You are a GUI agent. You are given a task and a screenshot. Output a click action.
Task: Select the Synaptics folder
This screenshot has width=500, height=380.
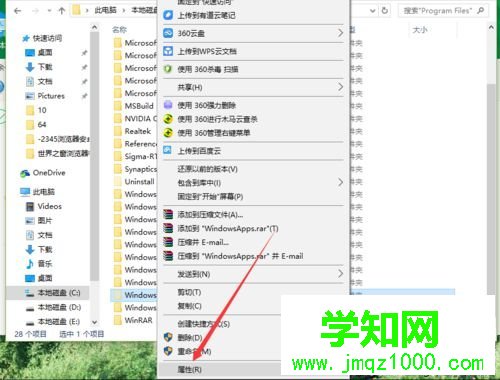point(140,169)
